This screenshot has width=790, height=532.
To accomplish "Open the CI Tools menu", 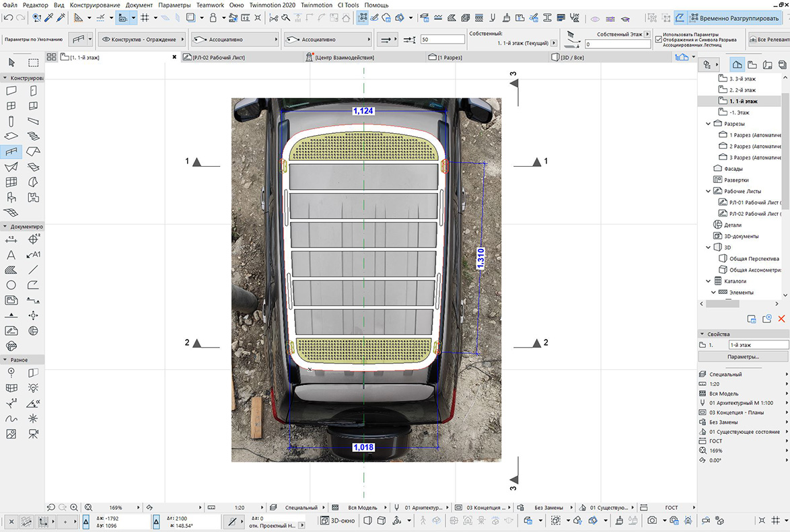I will [348, 5].
